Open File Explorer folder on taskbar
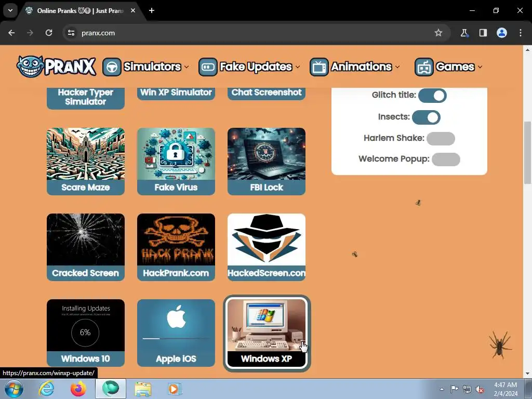 pos(143,389)
